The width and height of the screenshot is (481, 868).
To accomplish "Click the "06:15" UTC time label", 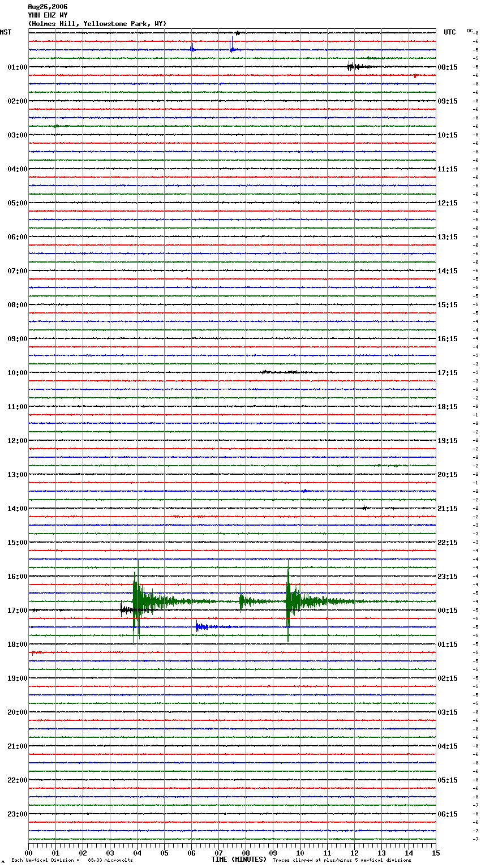I will (448, 814).
